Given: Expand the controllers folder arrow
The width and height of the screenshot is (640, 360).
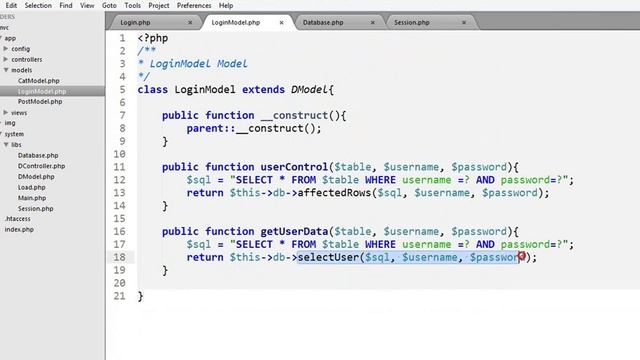Looking at the screenshot, I should click(x=6, y=59).
